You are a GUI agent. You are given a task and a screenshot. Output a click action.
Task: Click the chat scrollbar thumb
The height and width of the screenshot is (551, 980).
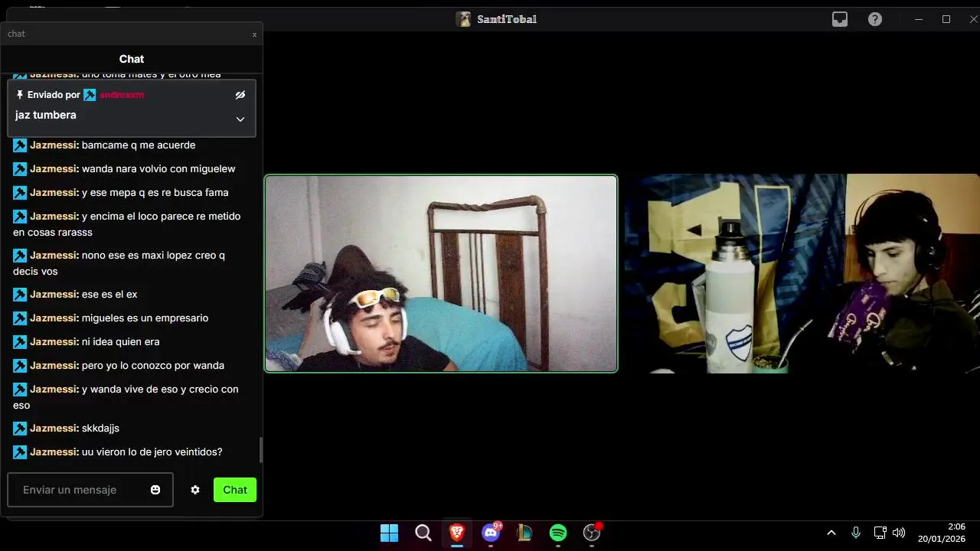click(261, 450)
